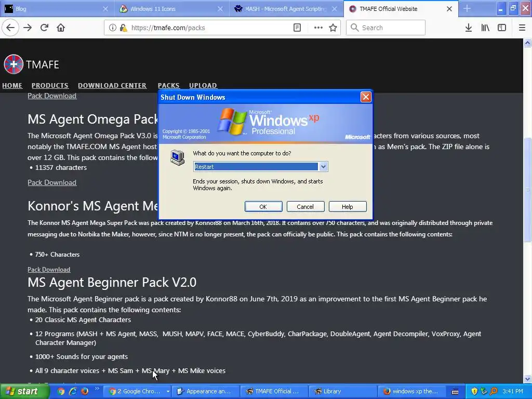Toggle the sidebar icon in toolbar
The image size is (532, 399).
click(502, 28)
